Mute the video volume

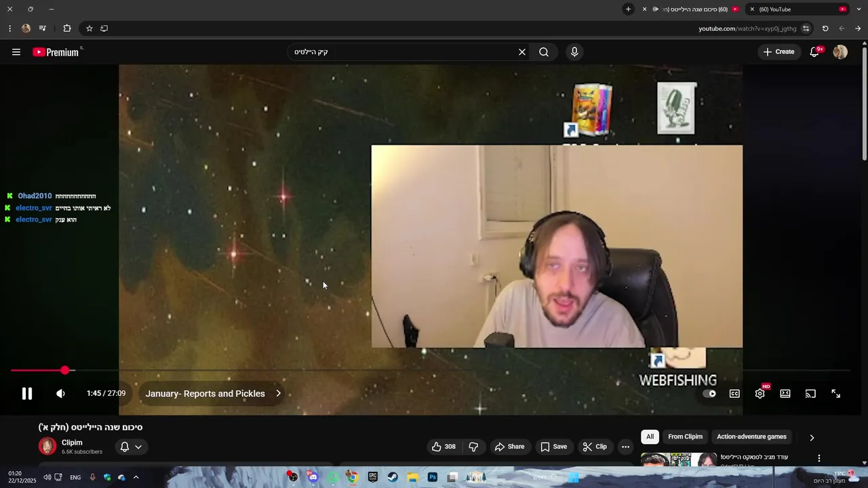pyautogui.click(x=60, y=394)
